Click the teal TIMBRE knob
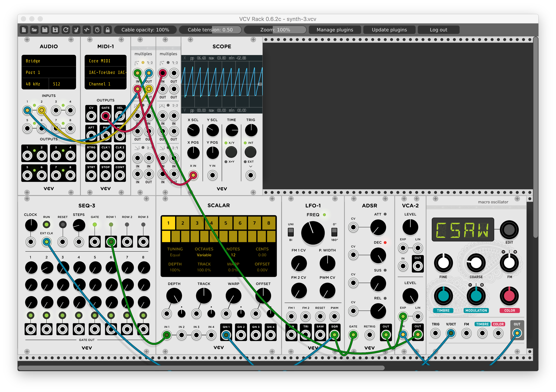The height and width of the screenshot is (392, 556). [443, 296]
